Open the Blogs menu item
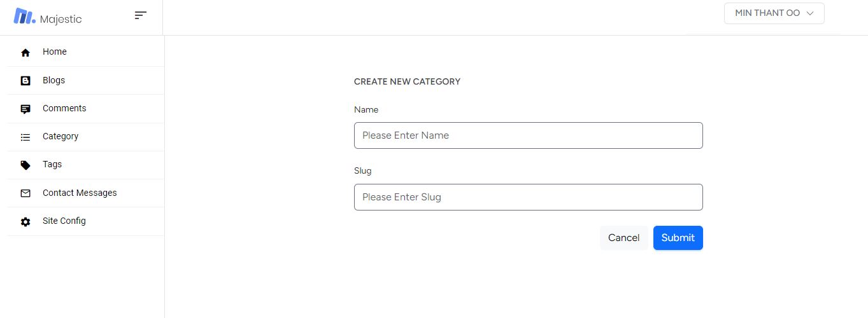868x318 pixels. tap(86, 80)
